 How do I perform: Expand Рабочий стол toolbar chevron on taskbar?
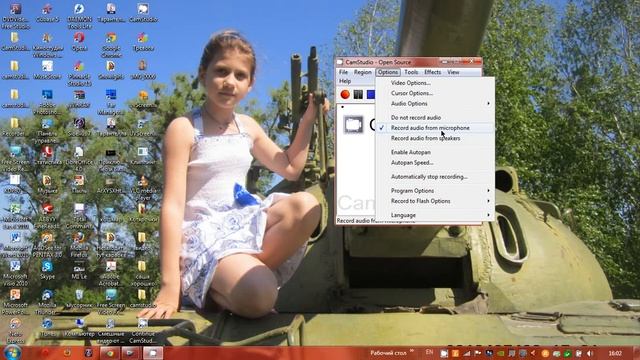(x=412, y=351)
